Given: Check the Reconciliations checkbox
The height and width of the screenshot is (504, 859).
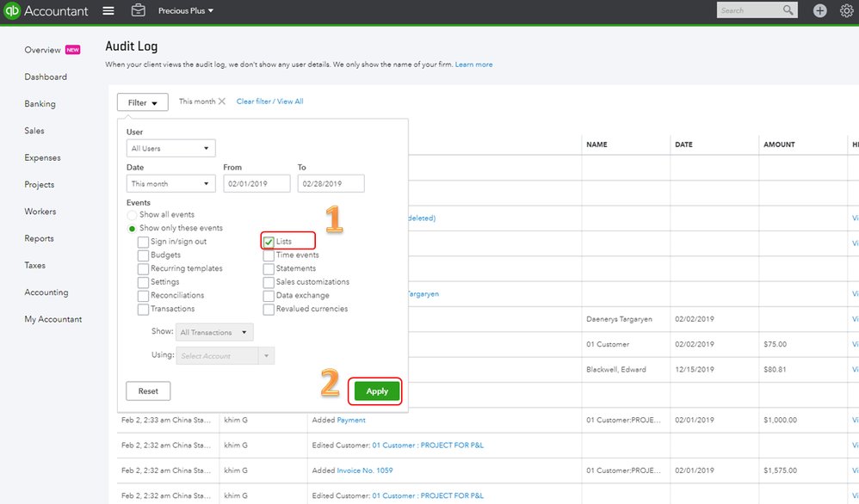Looking at the screenshot, I should [143, 296].
